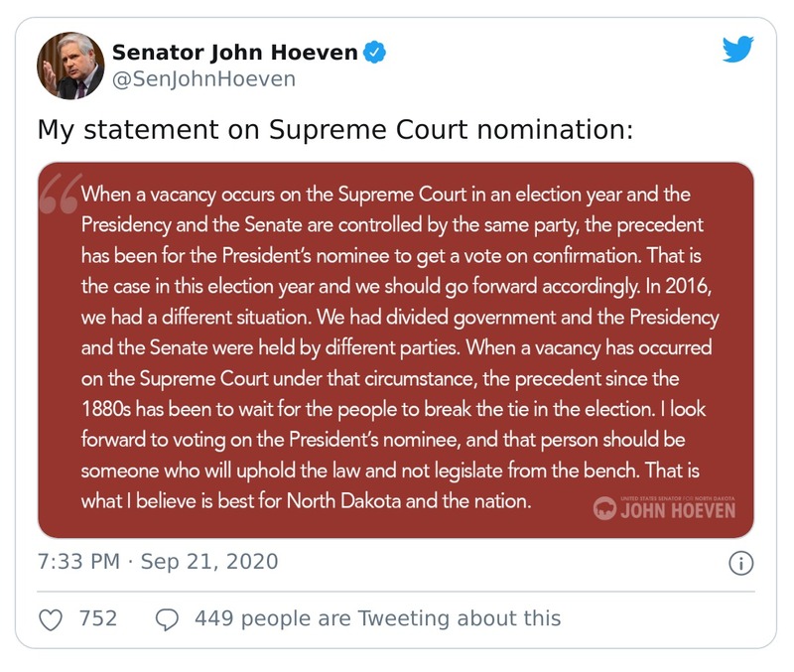Click the John Hoeven logo emblem in the image
Screen dimensions: 794x672
tap(603, 509)
